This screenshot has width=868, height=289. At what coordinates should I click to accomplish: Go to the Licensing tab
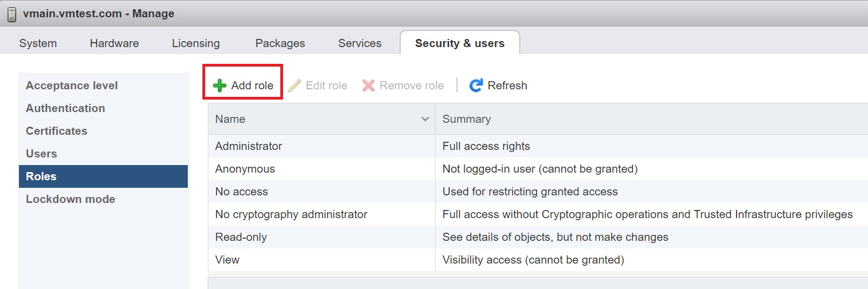click(196, 43)
